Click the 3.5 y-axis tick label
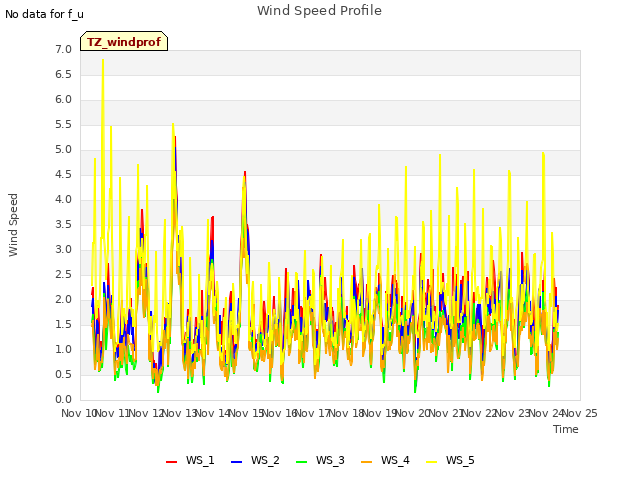Viewport: 640px width, 480px height. coord(63,224)
